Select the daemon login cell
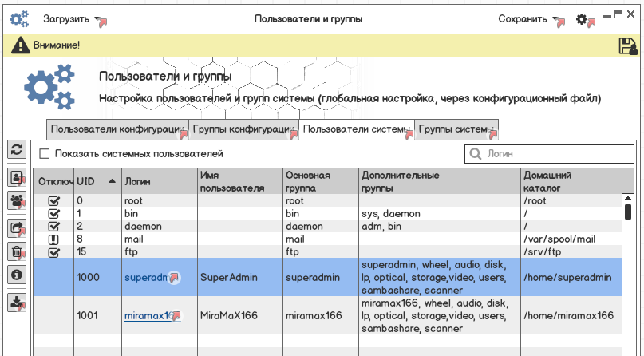Screen dimensions: 644x356 [160, 226]
